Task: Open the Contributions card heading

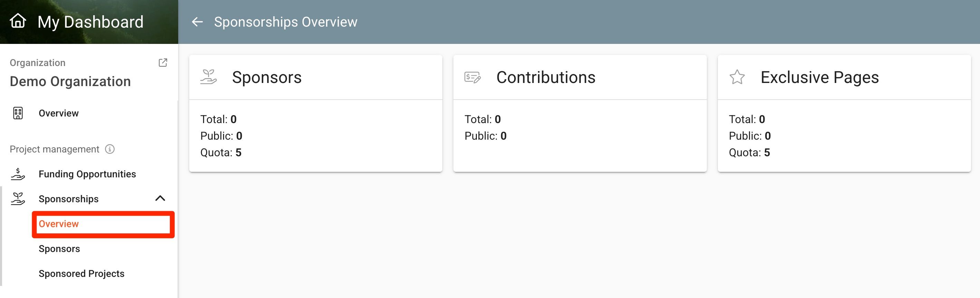Action: pos(546,77)
